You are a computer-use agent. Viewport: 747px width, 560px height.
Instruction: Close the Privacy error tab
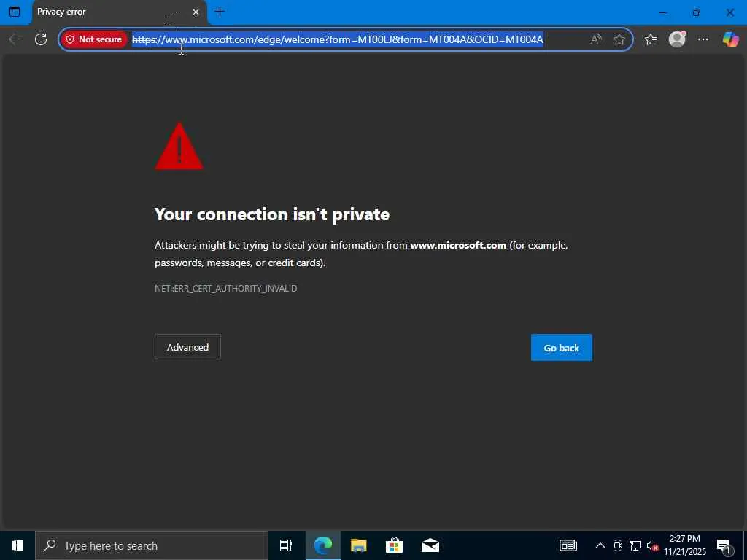(x=196, y=12)
